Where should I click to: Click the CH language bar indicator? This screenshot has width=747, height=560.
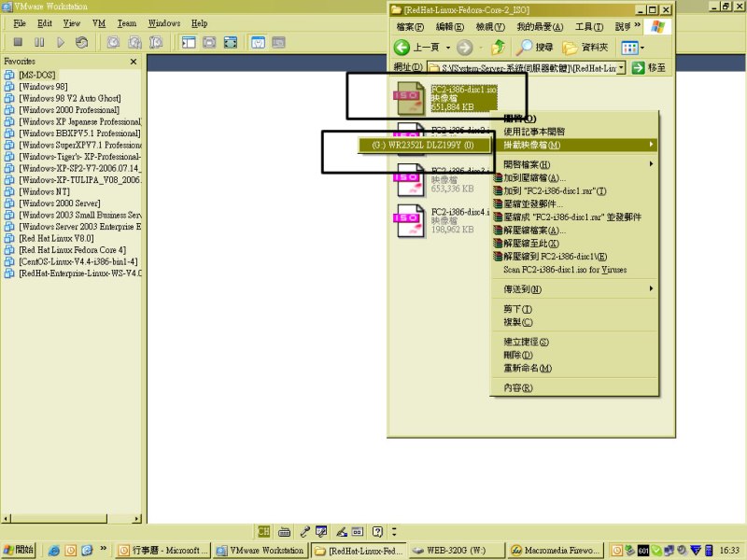coord(263,531)
